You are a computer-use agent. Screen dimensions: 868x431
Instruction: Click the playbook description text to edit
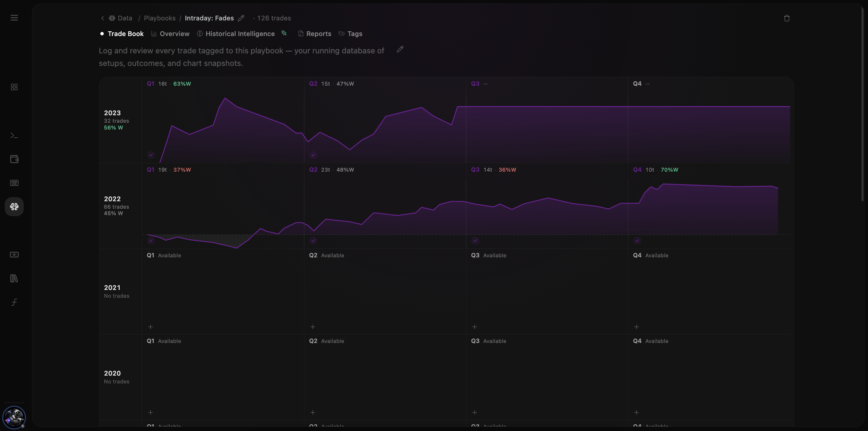tap(241, 57)
